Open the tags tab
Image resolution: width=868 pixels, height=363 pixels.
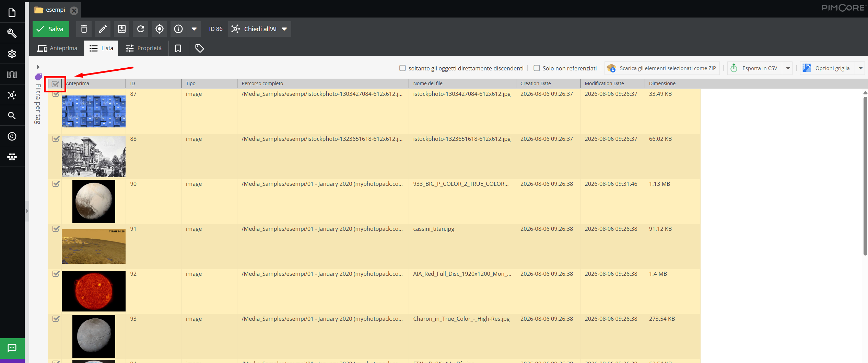click(x=199, y=48)
